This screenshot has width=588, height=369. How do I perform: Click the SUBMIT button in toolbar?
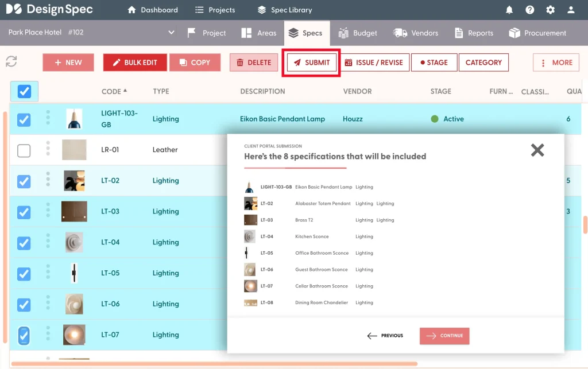tap(312, 63)
